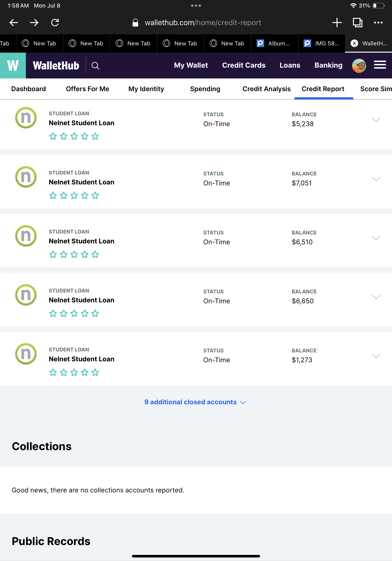Tap the battery indicator in status bar
Image resolution: width=392 pixels, height=561 pixels.
pyautogui.click(x=379, y=5)
